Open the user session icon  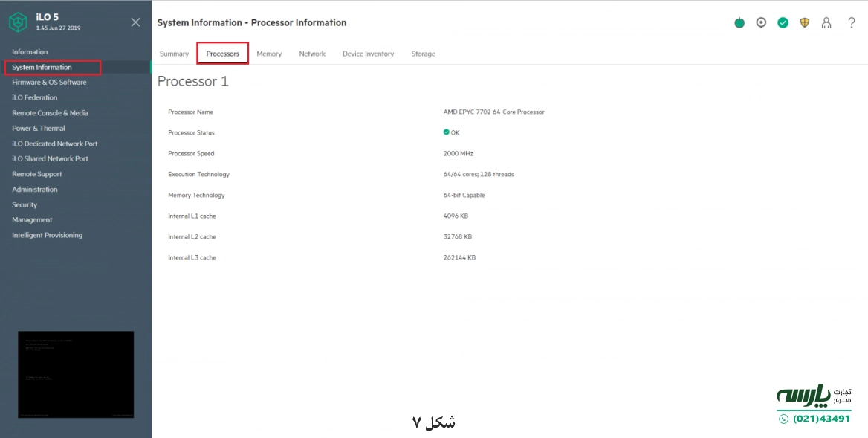pyautogui.click(x=826, y=22)
